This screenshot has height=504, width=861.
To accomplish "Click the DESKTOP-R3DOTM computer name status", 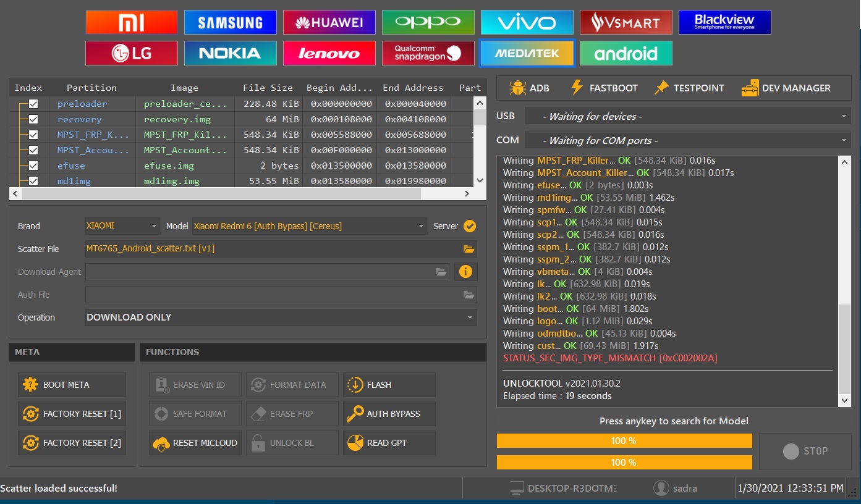I will 563,489.
